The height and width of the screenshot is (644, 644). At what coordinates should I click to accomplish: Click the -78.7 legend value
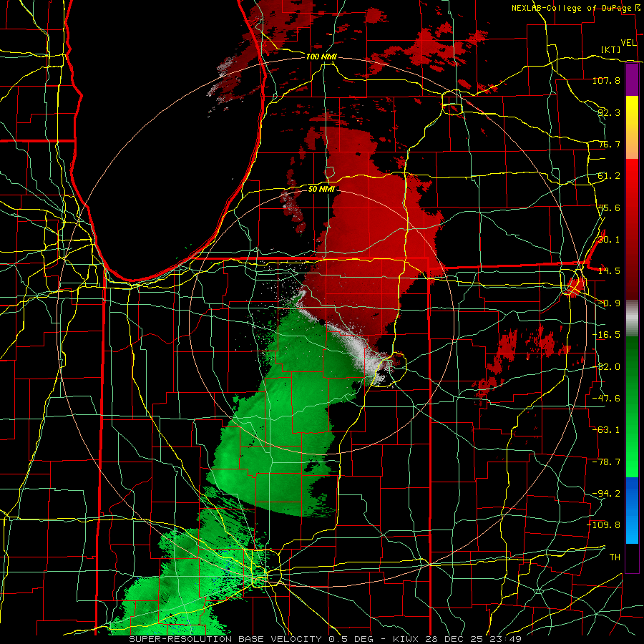tap(606, 462)
